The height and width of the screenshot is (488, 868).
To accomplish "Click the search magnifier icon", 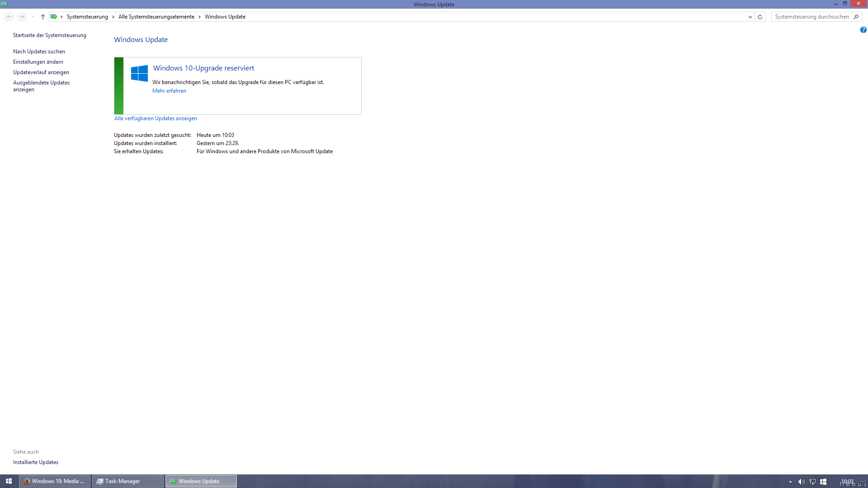I will [x=856, y=17].
